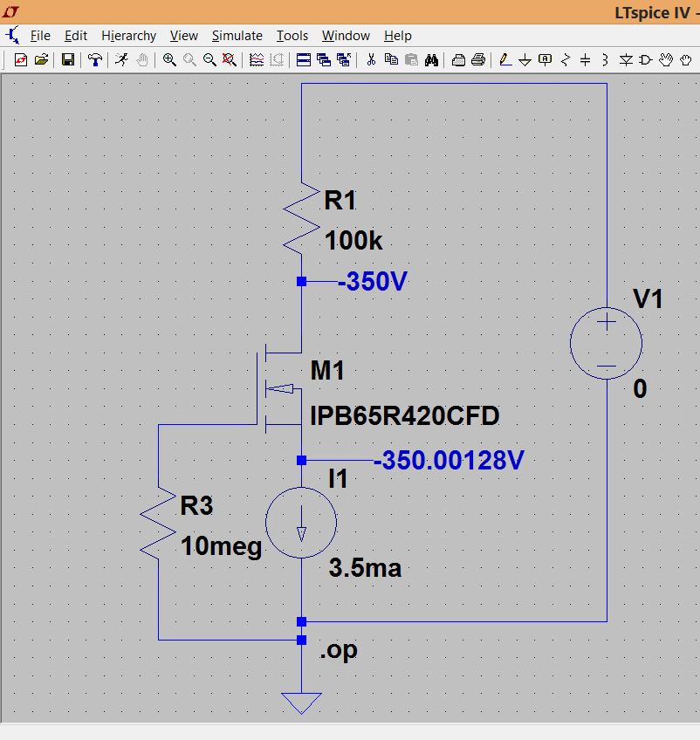Click the Paste clipboard icon
Screen dimensions: 700x740
pos(412,60)
